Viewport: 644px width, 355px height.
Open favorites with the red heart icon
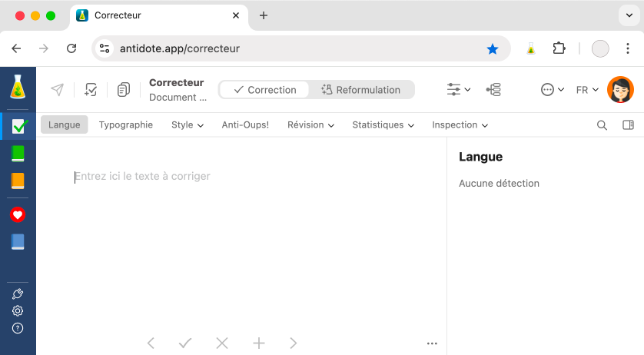[18, 215]
